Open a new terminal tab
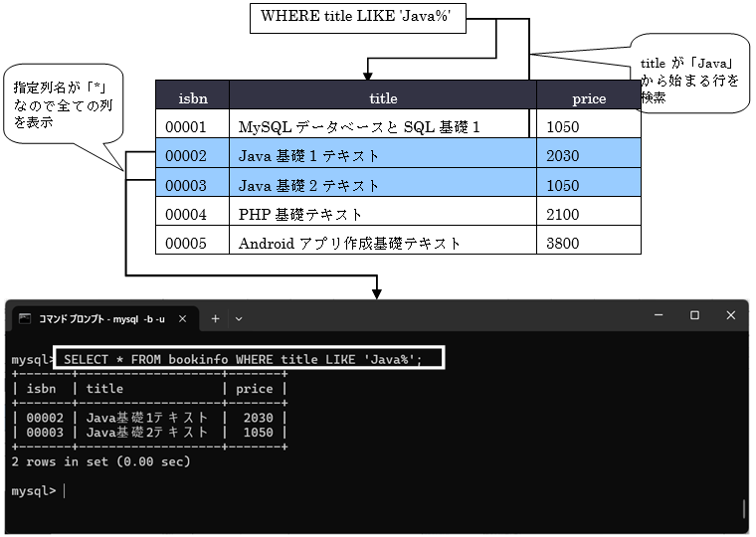The height and width of the screenshot is (537, 756). (215, 319)
